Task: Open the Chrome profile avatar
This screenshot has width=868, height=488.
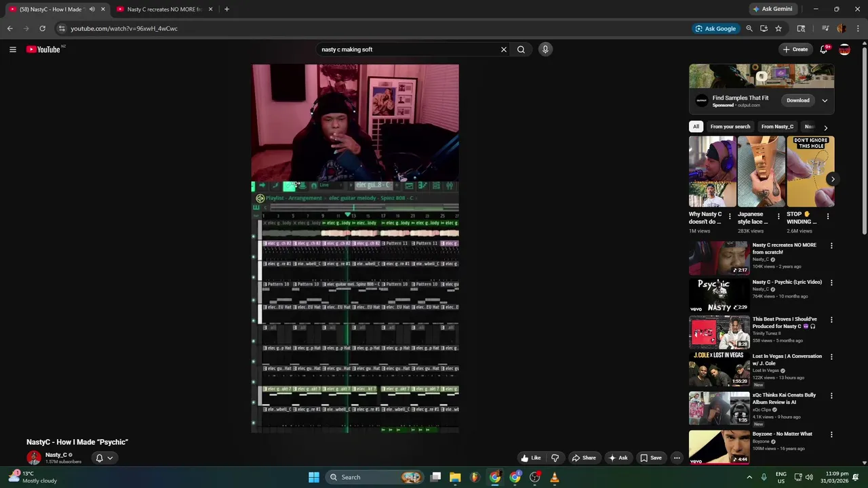Action: point(842,28)
